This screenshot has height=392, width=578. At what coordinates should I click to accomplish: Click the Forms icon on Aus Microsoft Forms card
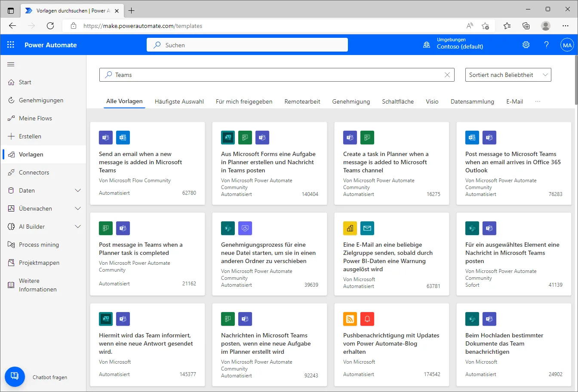tap(228, 138)
